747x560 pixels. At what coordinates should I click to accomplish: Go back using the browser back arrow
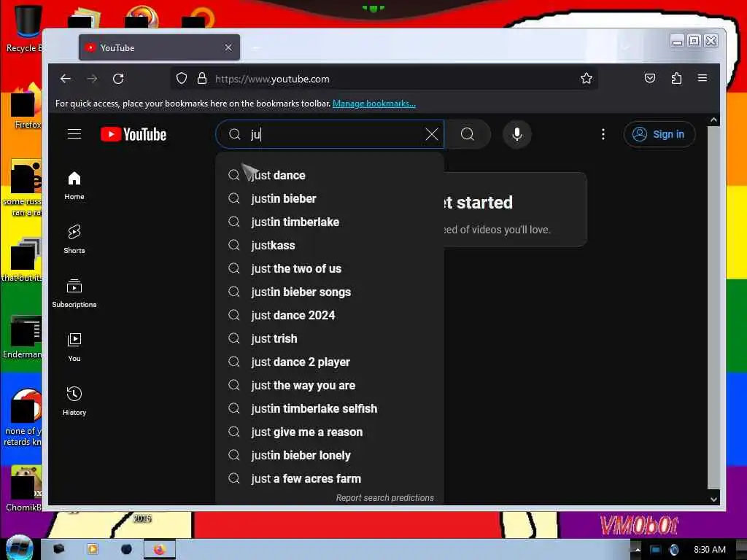click(x=66, y=79)
